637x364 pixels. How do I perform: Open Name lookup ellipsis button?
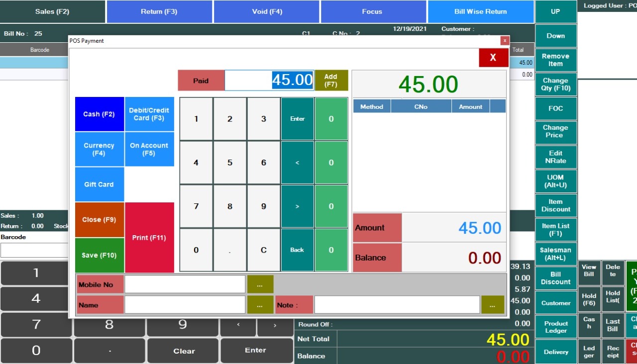[x=260, y=305]
